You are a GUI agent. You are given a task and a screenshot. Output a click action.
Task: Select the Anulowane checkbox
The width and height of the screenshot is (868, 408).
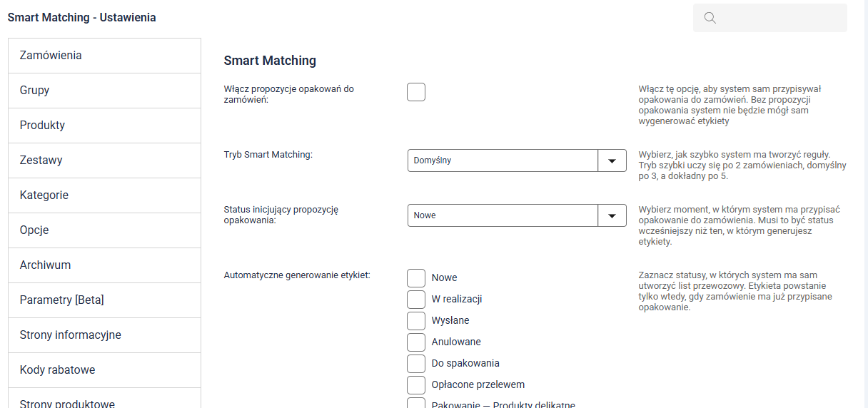[x=416, y=342]
